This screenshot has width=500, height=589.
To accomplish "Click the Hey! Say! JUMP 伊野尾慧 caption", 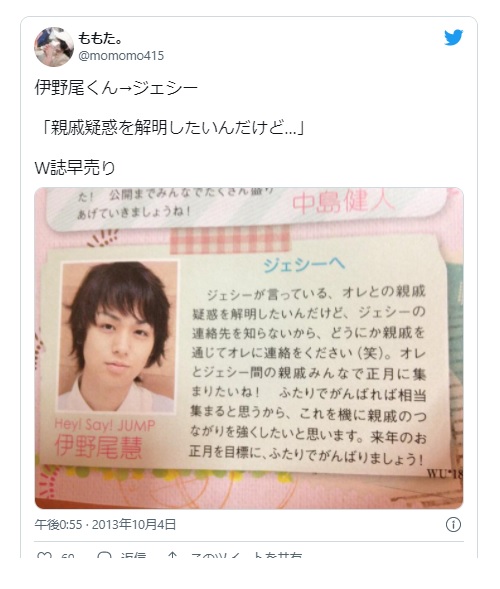I will point(104,439).
